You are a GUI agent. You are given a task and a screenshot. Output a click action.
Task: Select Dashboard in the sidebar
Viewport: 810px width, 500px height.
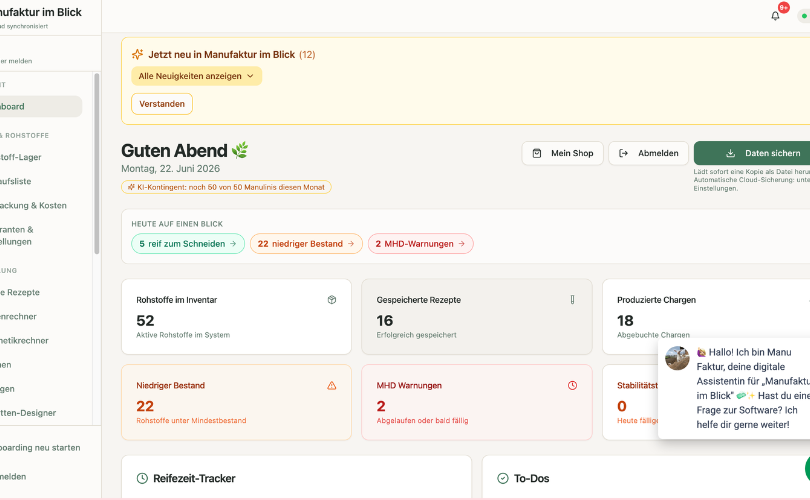click(x=40, y=106)
